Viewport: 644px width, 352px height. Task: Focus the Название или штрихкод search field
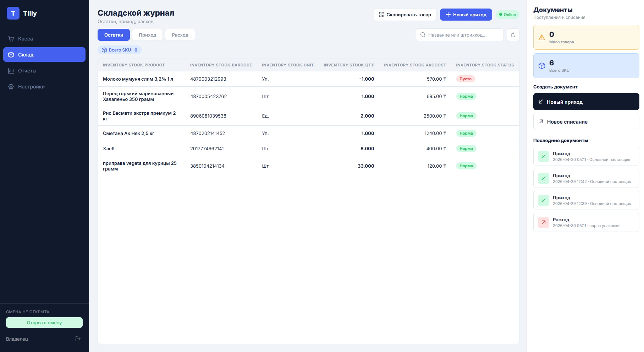(461, 35)
